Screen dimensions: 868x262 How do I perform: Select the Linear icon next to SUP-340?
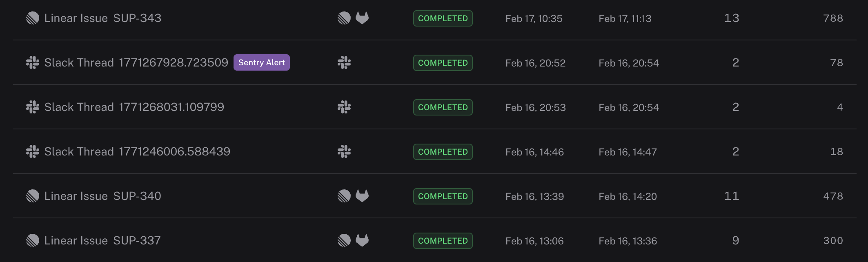point(344,196)
